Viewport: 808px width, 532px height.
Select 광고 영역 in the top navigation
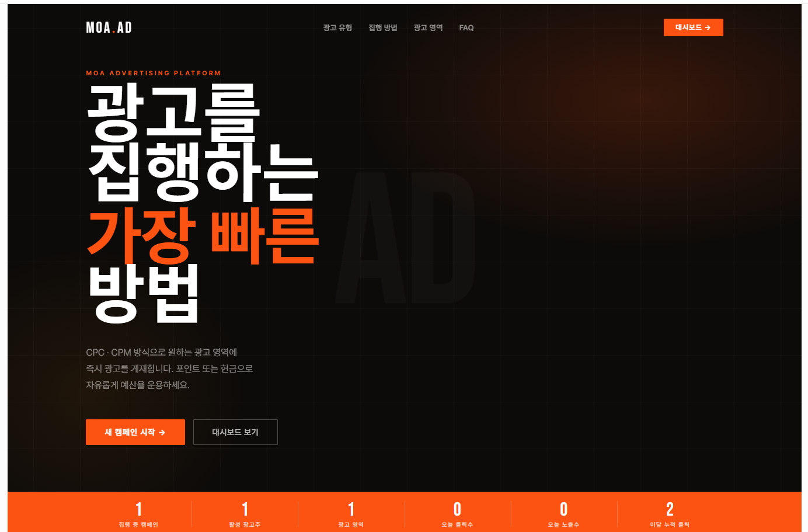(x=428, y=27)
